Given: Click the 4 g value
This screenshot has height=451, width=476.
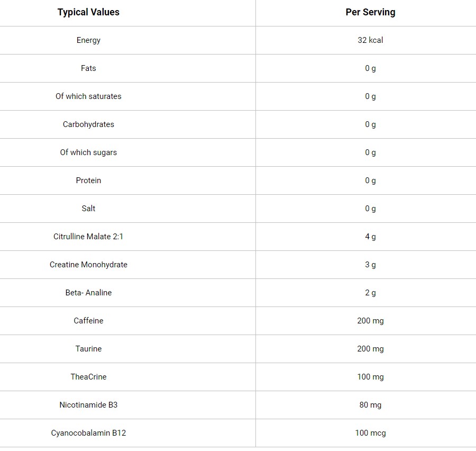Looking at the screenshot, I should pos(370,237).
